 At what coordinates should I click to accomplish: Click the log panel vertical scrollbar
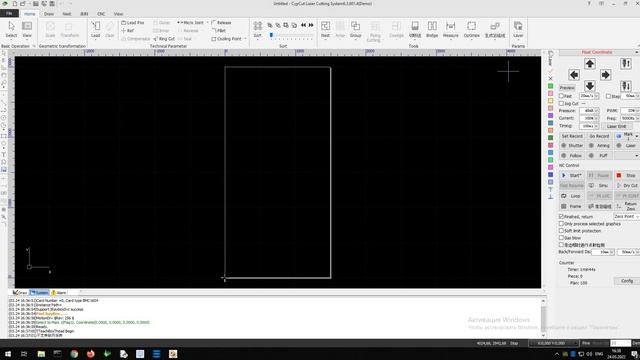pyautogui.click(x=543, y=318)
